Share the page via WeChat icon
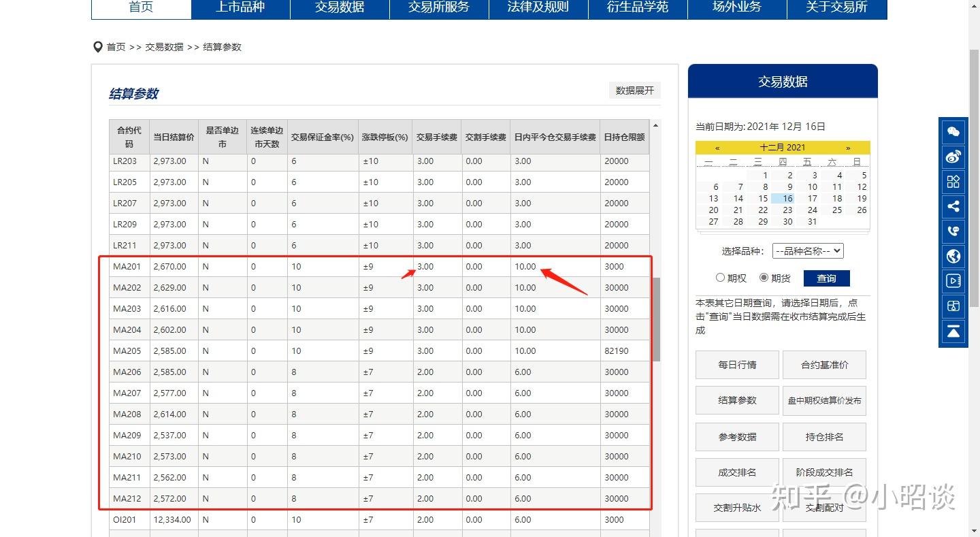Viewport: 980px width, 537px height. point(953,131)
